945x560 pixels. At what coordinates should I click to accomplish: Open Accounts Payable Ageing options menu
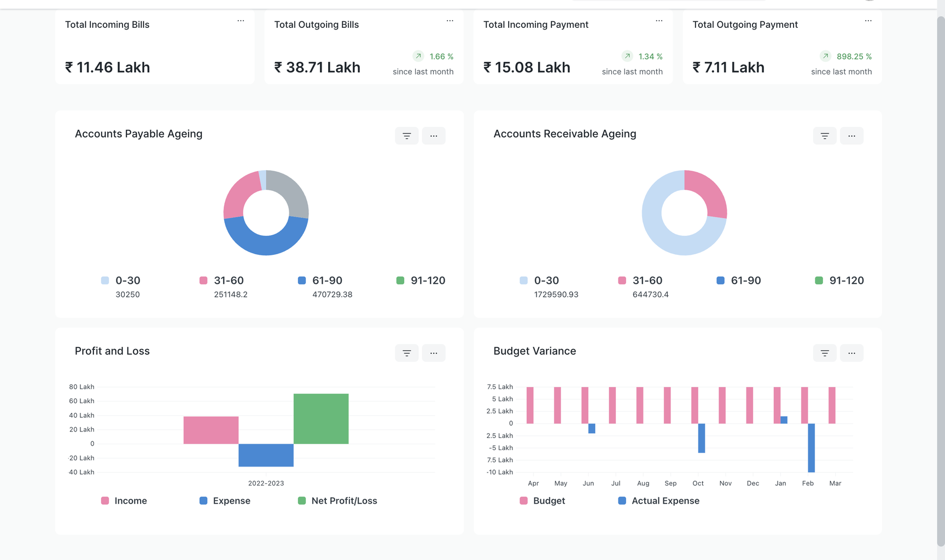point(434,136)
